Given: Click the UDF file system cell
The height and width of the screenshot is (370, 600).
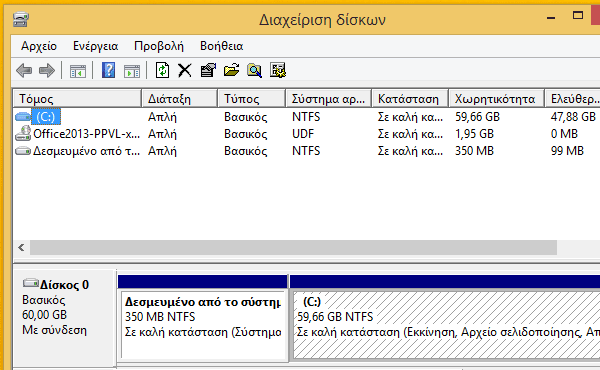Looking at the screenshot, I should [x=303, y=134].
